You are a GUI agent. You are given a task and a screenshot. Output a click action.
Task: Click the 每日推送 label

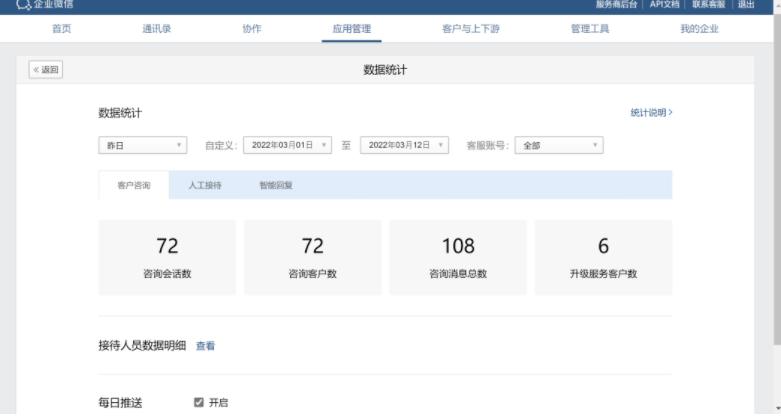click(120, 403)
